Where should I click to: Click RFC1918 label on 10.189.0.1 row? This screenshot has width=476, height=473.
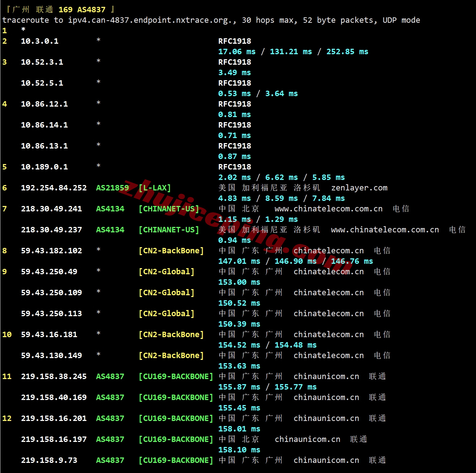235,167
